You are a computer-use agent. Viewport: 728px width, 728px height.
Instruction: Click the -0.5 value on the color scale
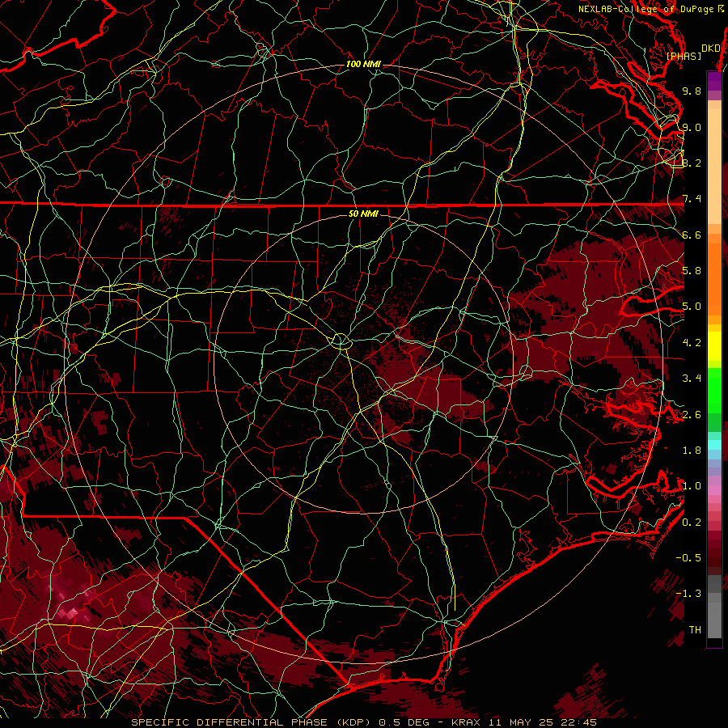pyautogui.click(x=688, y=558)
